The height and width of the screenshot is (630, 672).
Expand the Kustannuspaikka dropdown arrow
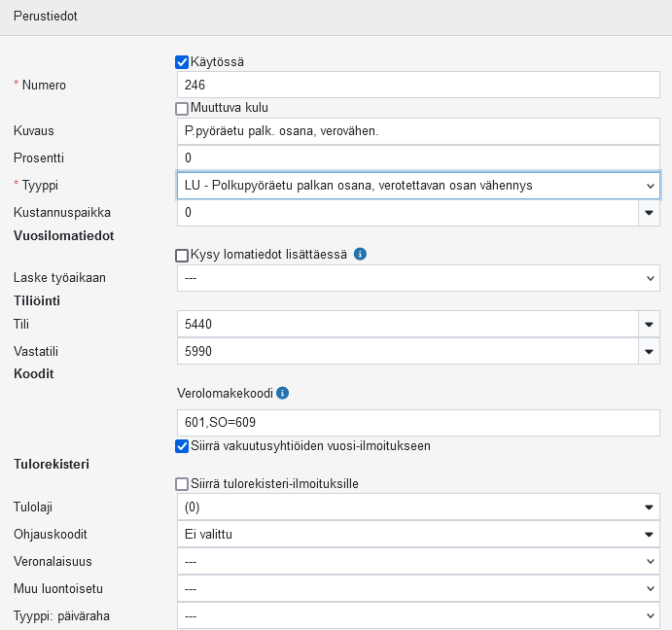coord(649,212)
